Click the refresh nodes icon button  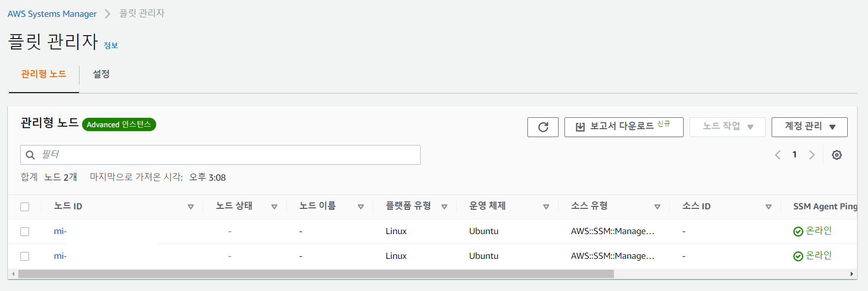(543, 127)
